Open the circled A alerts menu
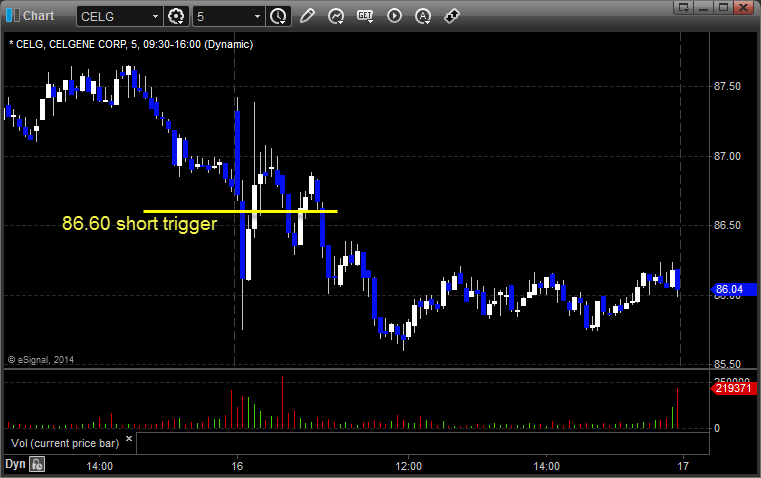761x478 pixels. 423,16
